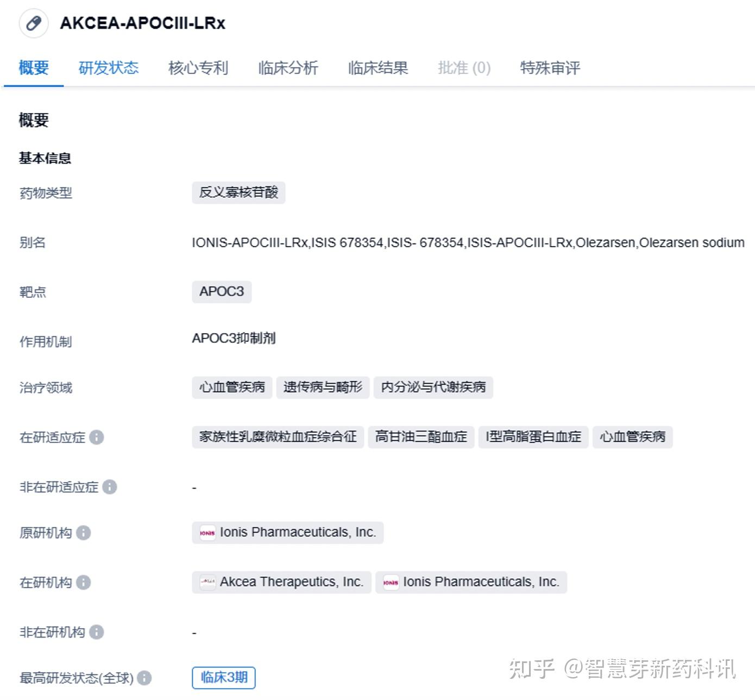Switch to the 研发状态 tab

point(109,68)
